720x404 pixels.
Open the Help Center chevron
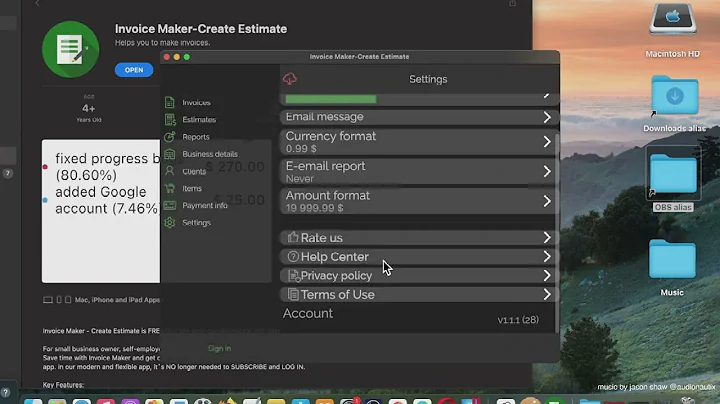coord(547,256)
